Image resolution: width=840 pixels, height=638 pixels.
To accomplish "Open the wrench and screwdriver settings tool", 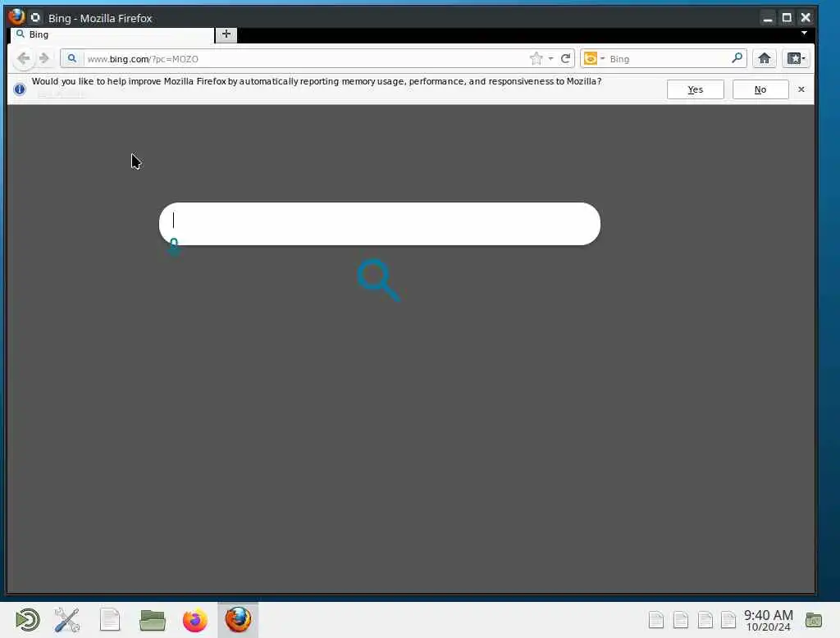I will pos(67,620).
